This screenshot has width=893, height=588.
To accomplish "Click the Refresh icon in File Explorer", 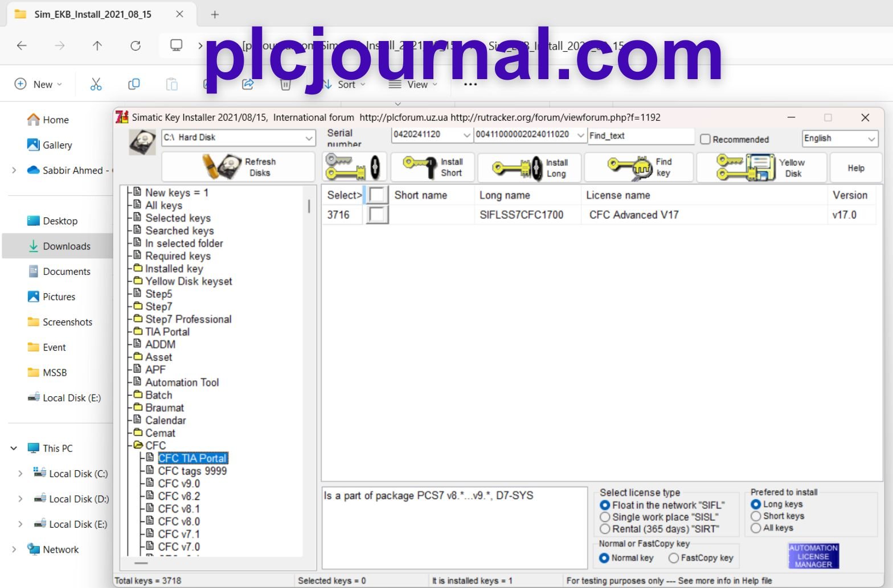I will click(x=136, y=46).
